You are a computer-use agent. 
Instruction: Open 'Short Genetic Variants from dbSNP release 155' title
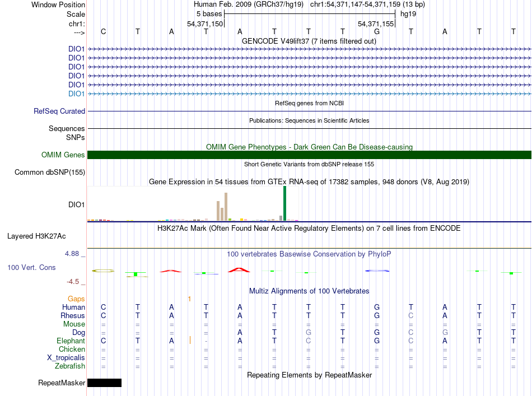[x=309, y=164]
